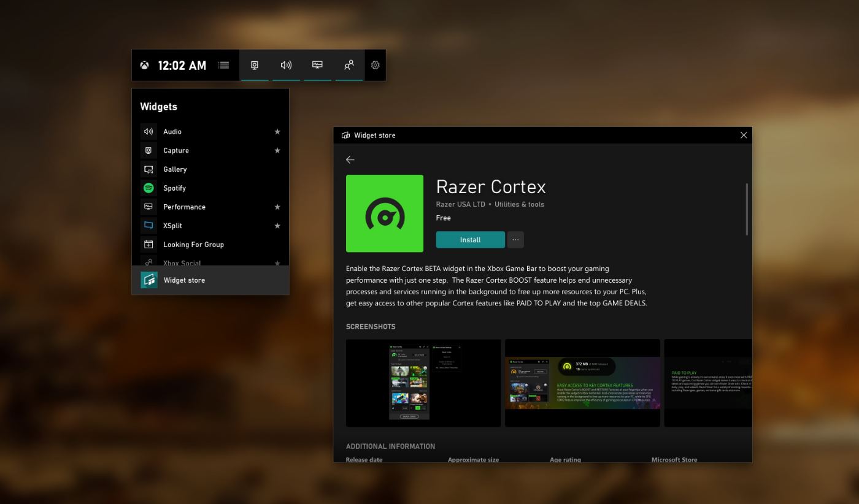Click the Utilities & tools category link
Viewport: 859px width, 504px height.
point(519,204)
